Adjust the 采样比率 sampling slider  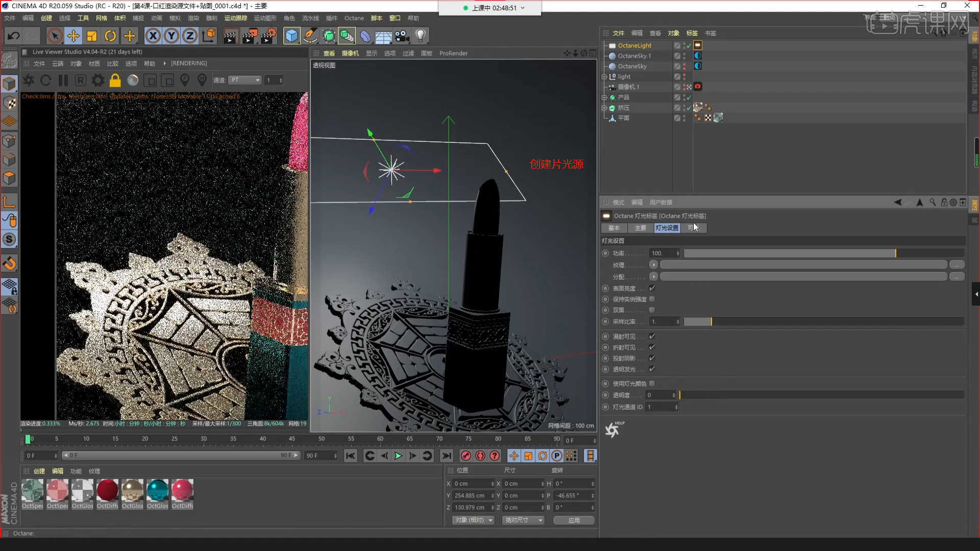(824, 321)
